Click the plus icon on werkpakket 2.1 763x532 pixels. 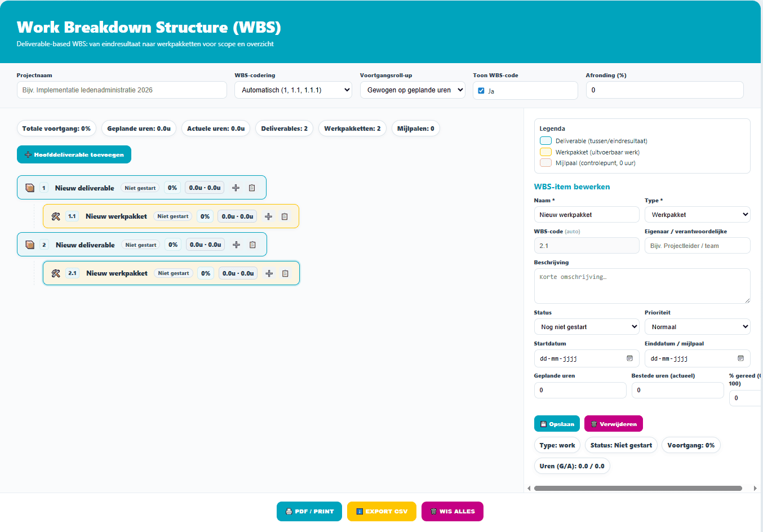click(x=269, y=273)
